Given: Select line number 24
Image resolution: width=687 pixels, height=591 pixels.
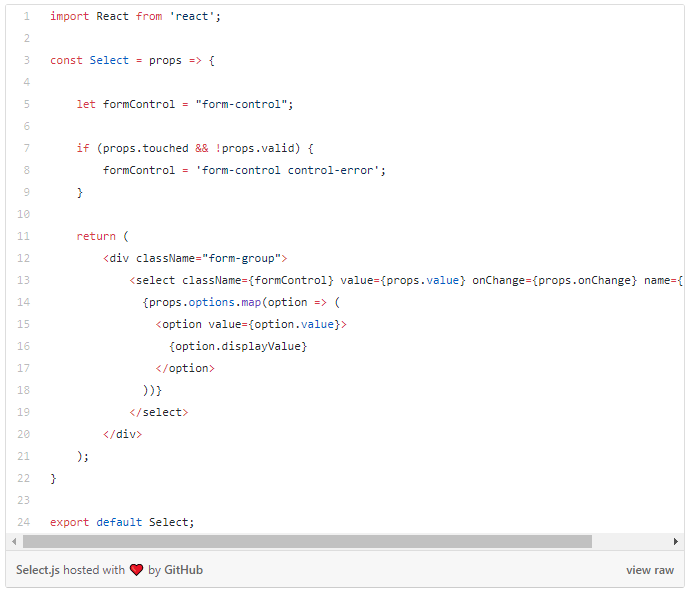Looking at the screenshot, I should (x=24, y=522).
